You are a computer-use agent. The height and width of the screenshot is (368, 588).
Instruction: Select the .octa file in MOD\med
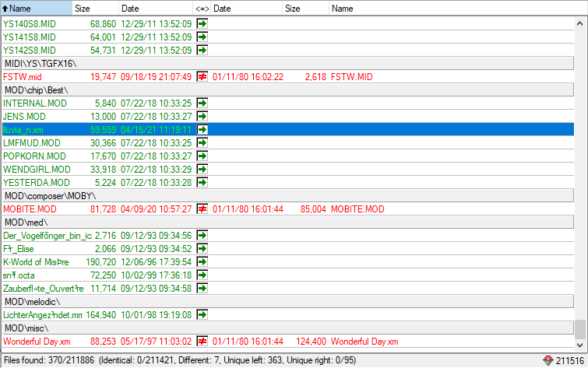pyautogui.click(x=19, y=275)
